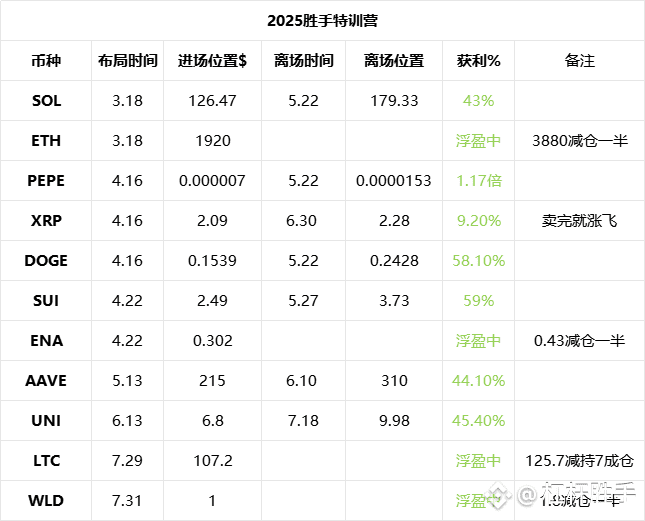Select the 4.22 layout date in SUI row
This screenshot has width=645, height=521.
pyautogui.click(x=128, y=301)
